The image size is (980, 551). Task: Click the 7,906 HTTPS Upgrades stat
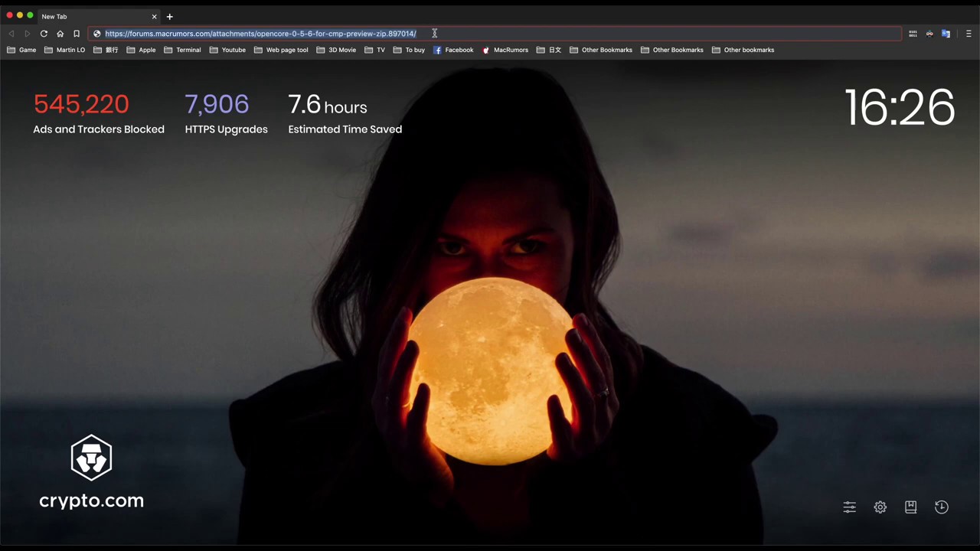tap(217, 104)
